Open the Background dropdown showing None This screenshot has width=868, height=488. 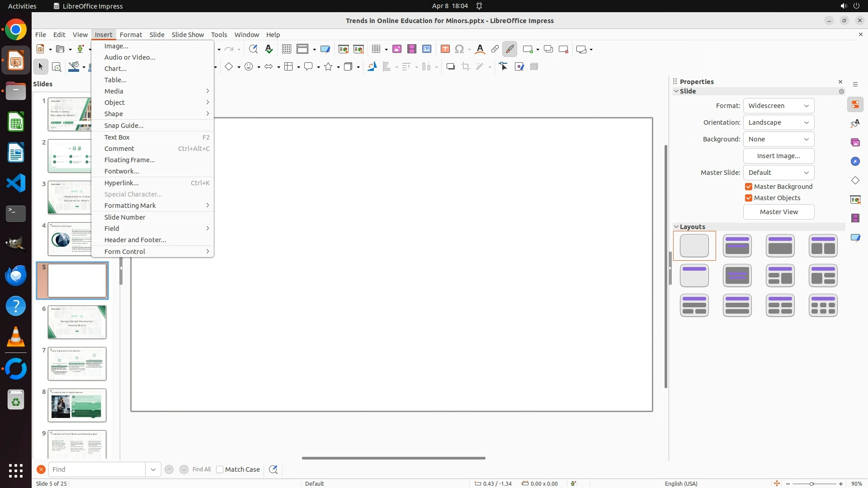778,139
